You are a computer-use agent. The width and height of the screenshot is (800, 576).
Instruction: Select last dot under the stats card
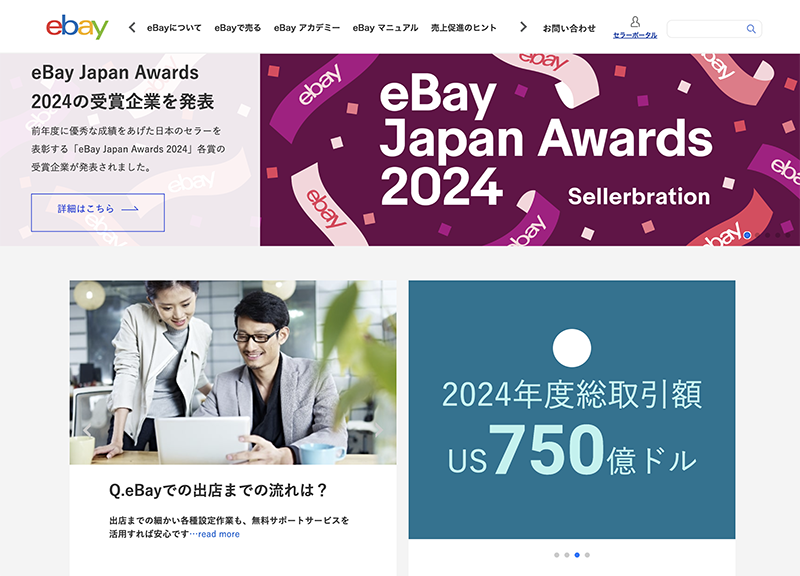[587, 555]
